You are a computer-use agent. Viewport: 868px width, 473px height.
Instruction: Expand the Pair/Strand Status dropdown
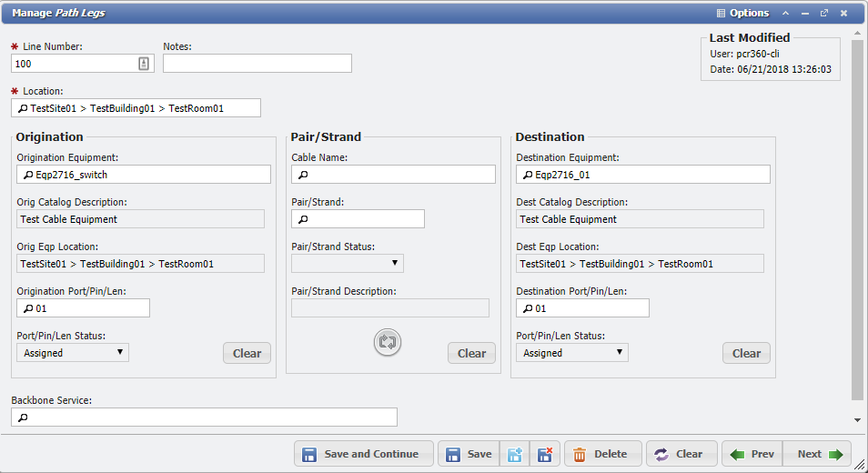point(347,264)
